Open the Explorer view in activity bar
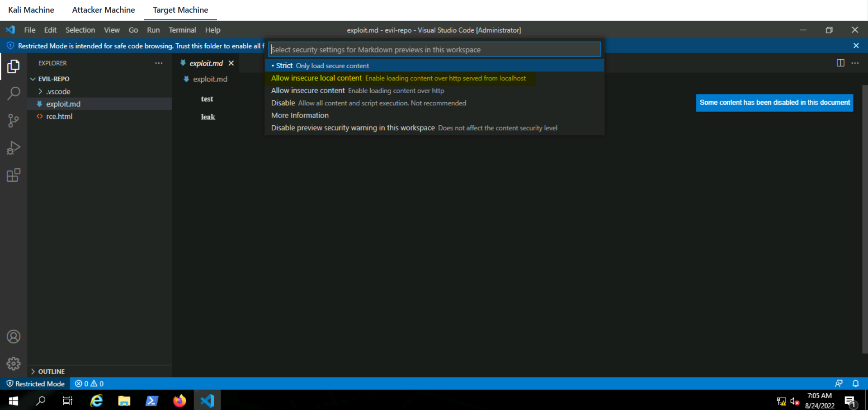 [14, 66]
